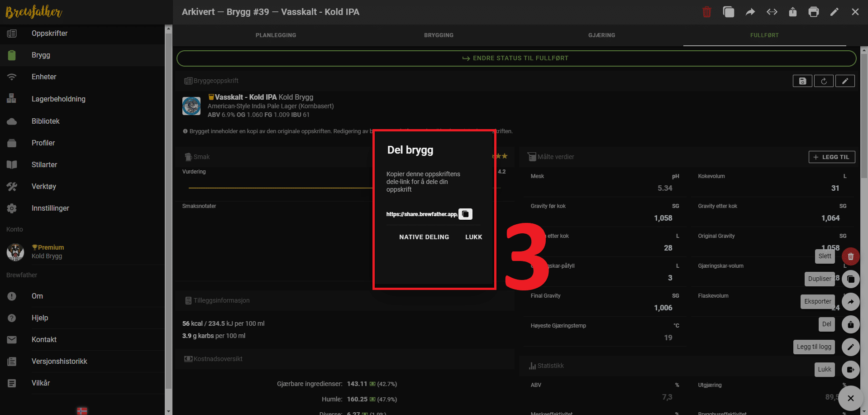868x415 pixels.
Task: Click Legg til in Målte verdier
Action: tap(831, 157)
